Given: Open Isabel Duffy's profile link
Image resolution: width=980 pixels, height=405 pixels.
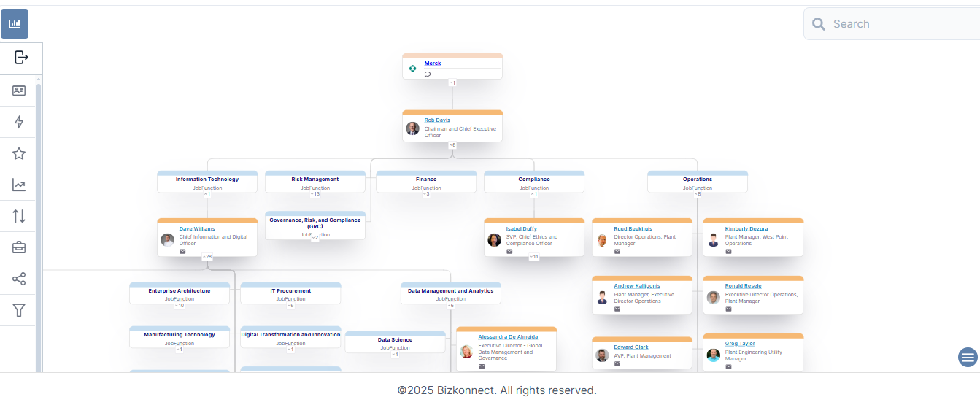Looking at the screenshot, I should (x=522, y=229).
